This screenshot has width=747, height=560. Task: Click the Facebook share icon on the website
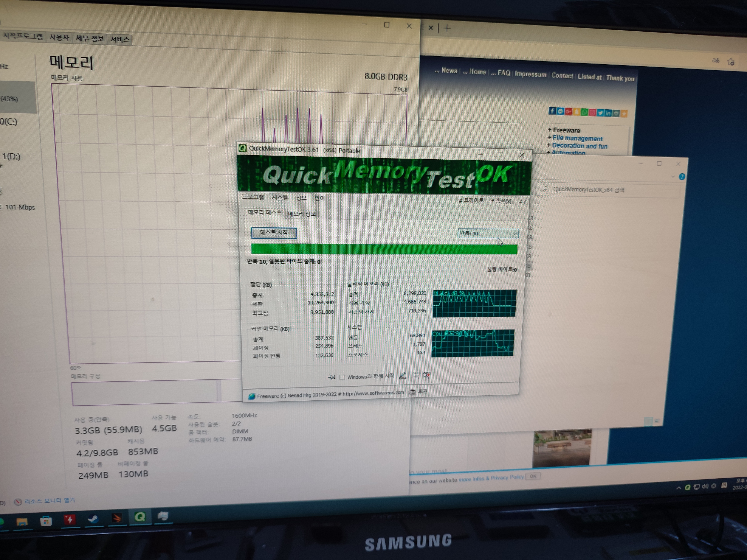552,111
